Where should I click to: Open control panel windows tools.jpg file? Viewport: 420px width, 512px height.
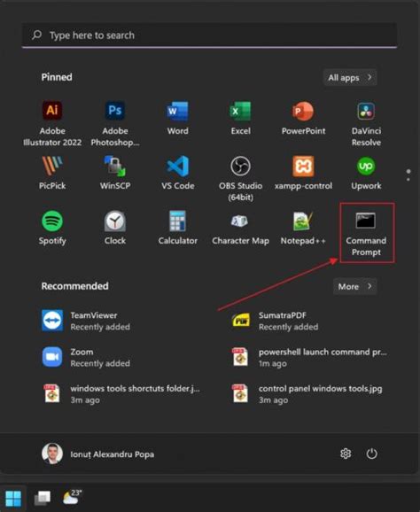click(307, 394)
